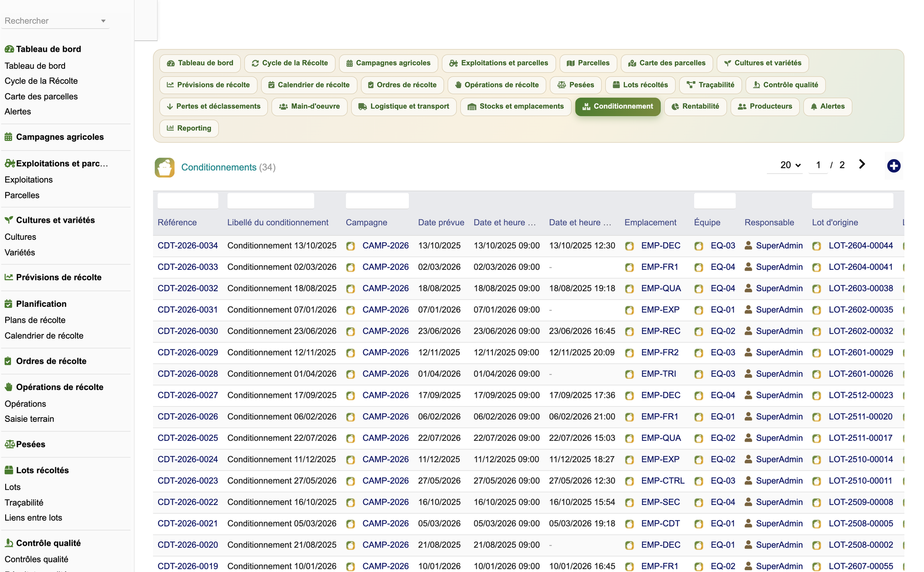Open record CDT-2026-0027
The height and width of the screenshot is (572, 924).
pyautogui.click(x=188, y=395)
